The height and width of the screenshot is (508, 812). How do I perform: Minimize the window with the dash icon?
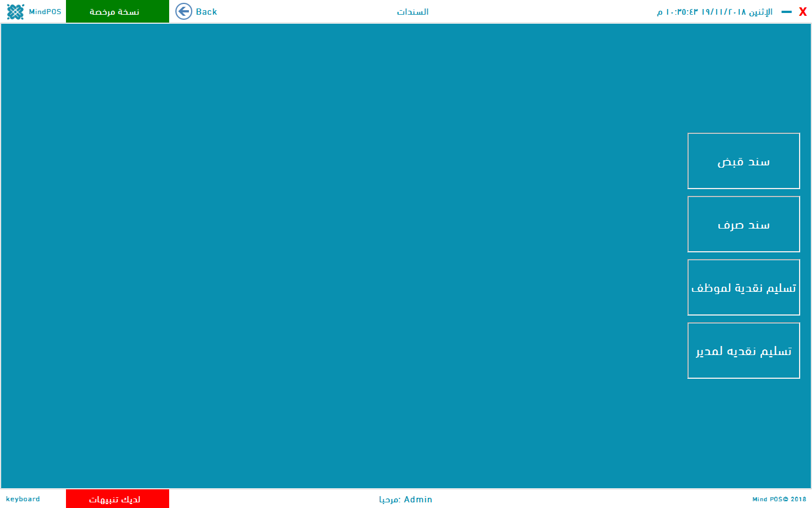click(786, 12)
